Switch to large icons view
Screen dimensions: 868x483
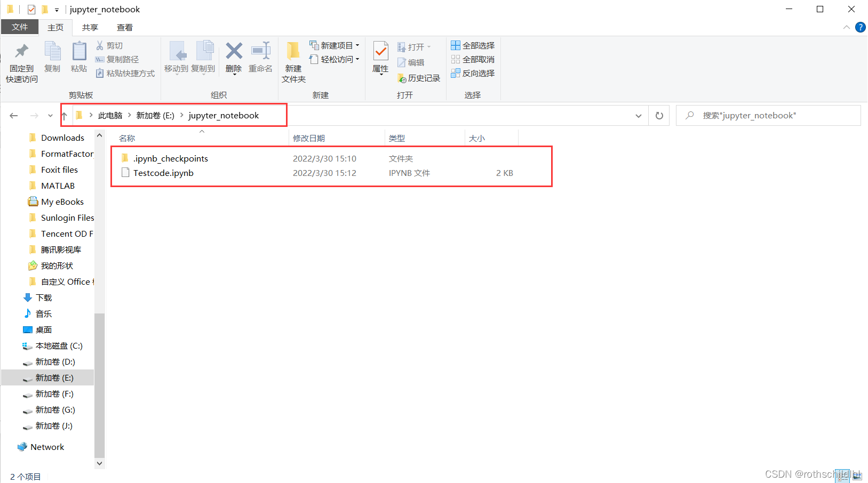[857, 476]
